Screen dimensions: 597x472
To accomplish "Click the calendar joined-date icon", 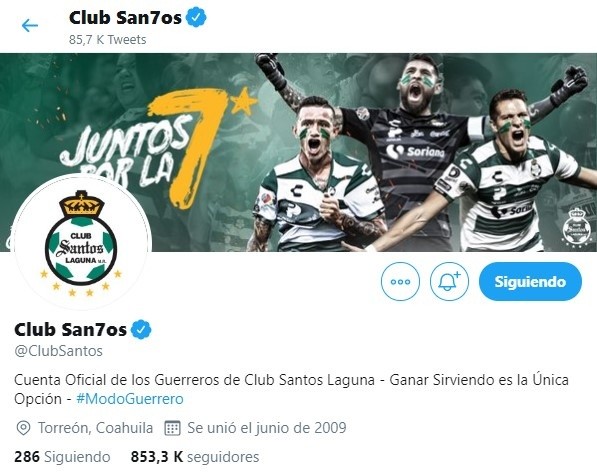I will click(x=172, y=428).
